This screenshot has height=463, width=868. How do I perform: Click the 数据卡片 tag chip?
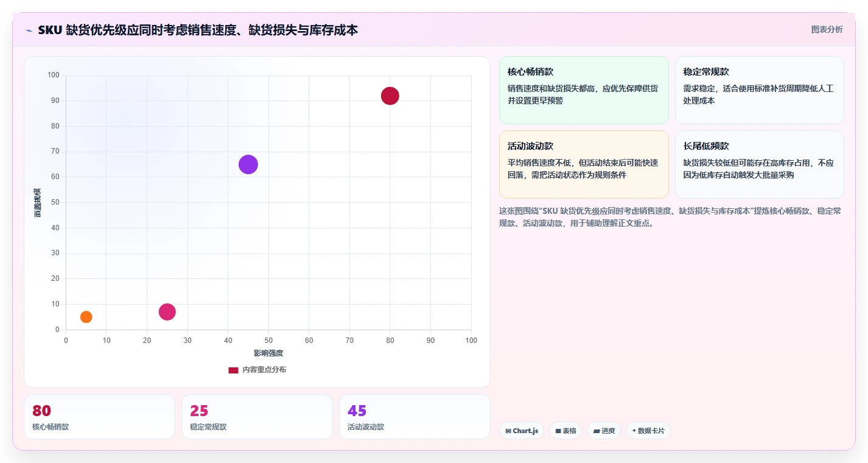coord(648,431)
